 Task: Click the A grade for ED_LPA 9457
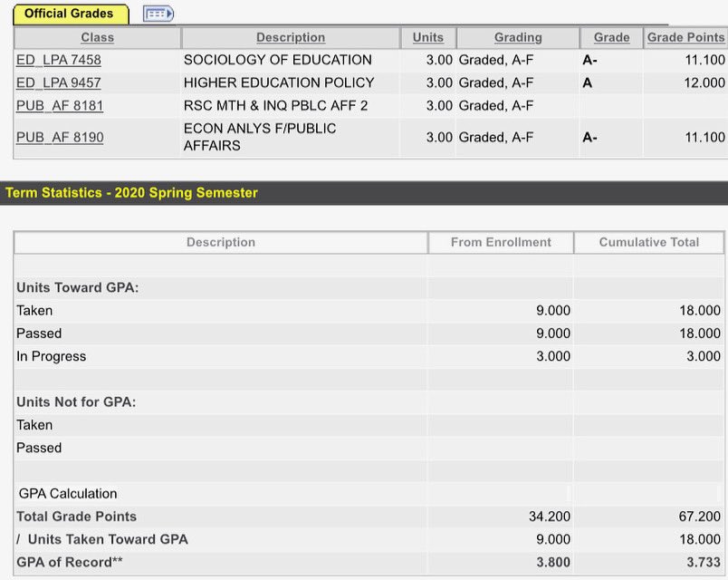588,82
